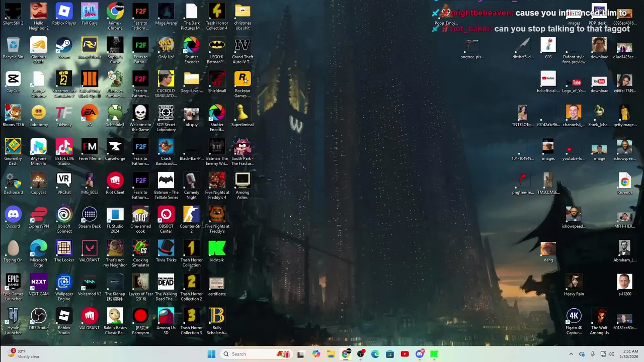Open the G03 image file
The height and width of the screenshot is (362, 644).
point(548,49)
